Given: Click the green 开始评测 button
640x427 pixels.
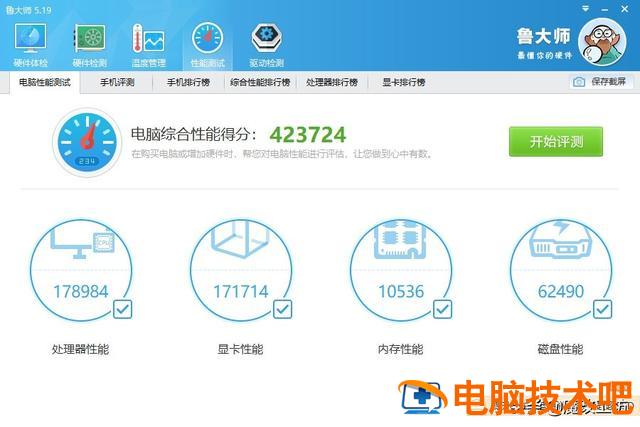Looking at the screenshot, I should pyautogui.click(x=556, y=142).
